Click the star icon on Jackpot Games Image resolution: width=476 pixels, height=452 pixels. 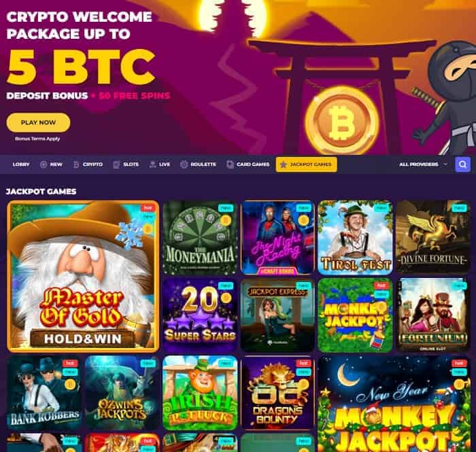click(x=284, y=164)
